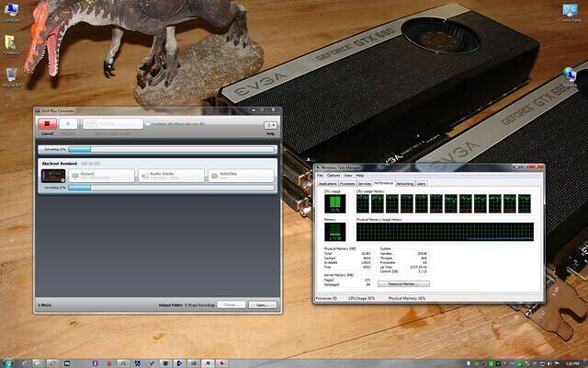Click the red Cancel conversion button

[46, 123]
